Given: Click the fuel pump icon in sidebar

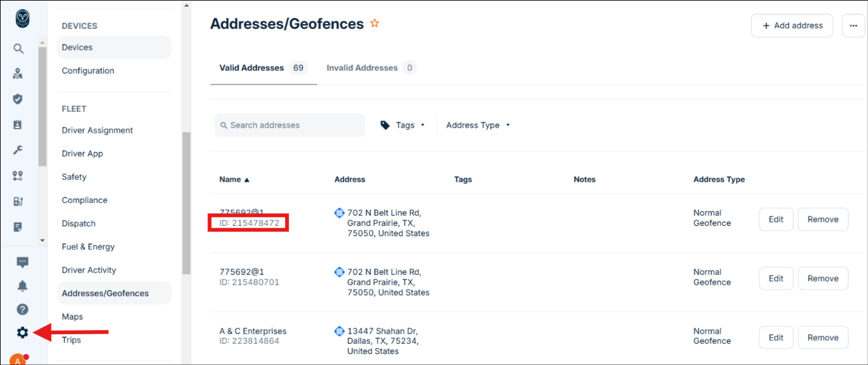Looking at the screenshot, I should pos(18,201).
